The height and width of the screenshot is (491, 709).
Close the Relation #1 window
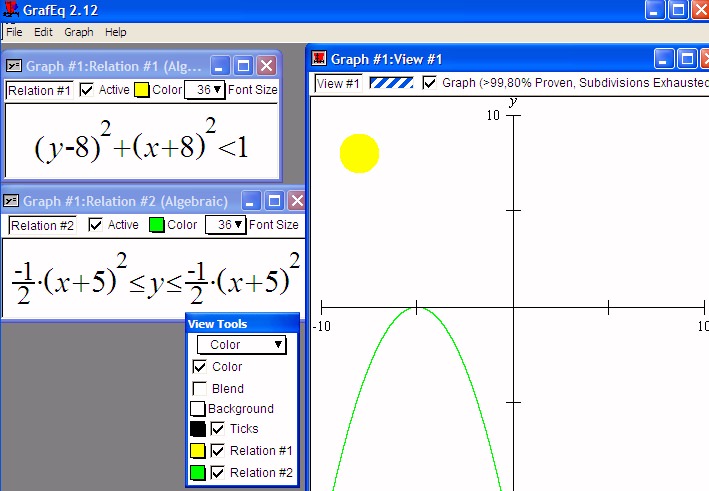coord(267,66)
